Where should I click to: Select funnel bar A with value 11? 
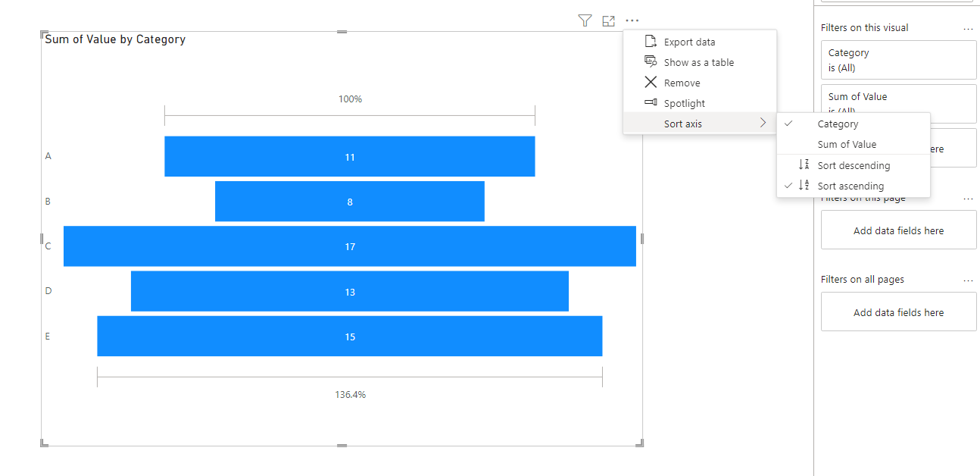[x=350, y=156]
